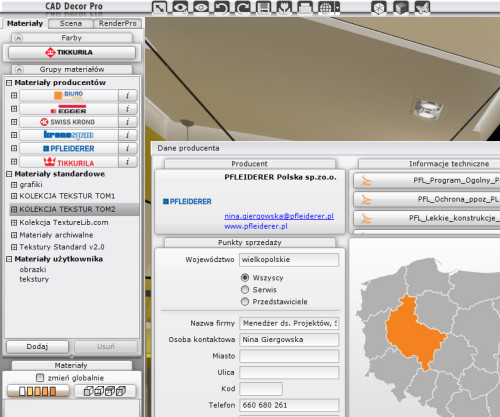
Task: Click PDF icon of PFL_Lekkie_konstrukcje document
Action: 366,219
